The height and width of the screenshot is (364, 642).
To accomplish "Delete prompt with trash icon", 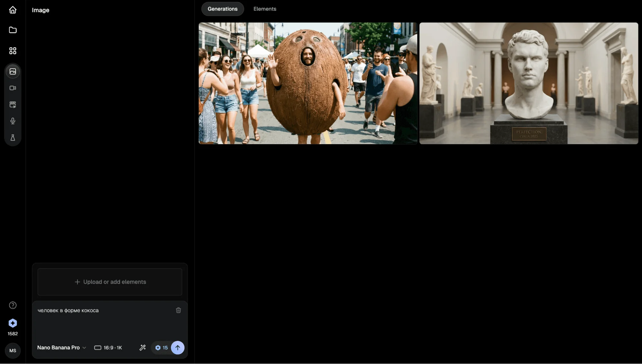I will point(178,310).
